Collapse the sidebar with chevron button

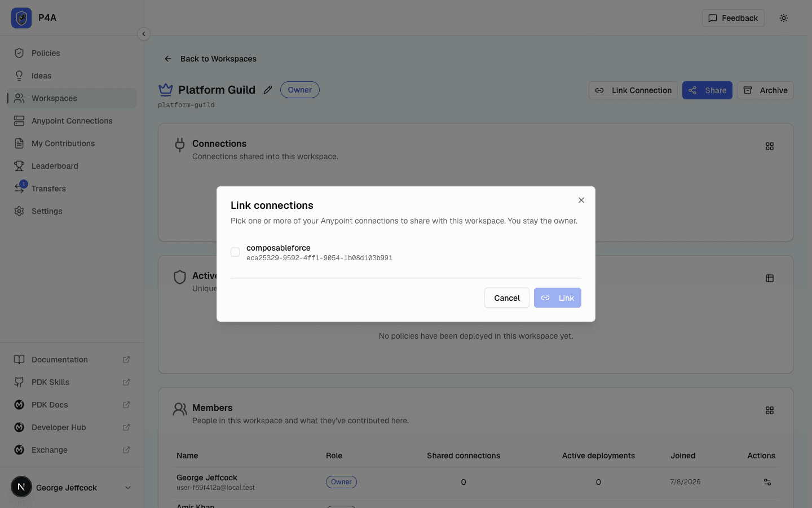[144, 34]
